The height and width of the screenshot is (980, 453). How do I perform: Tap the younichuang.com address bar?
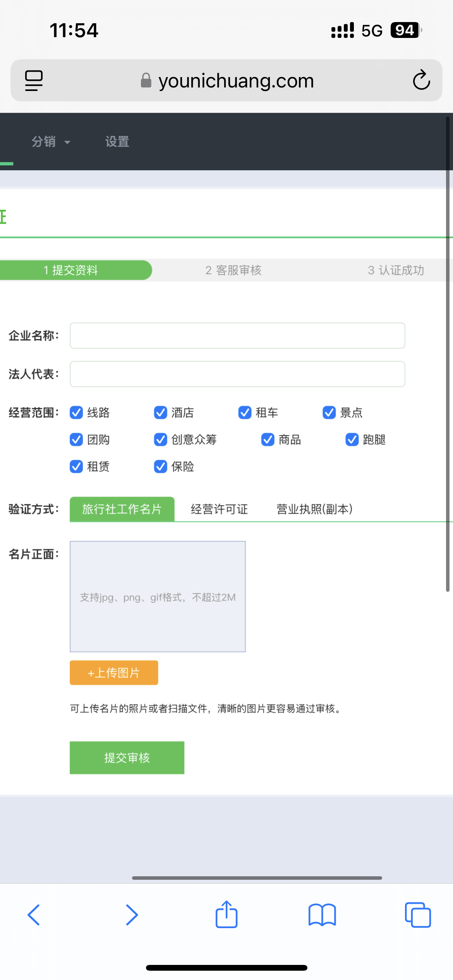pos(235,81)
